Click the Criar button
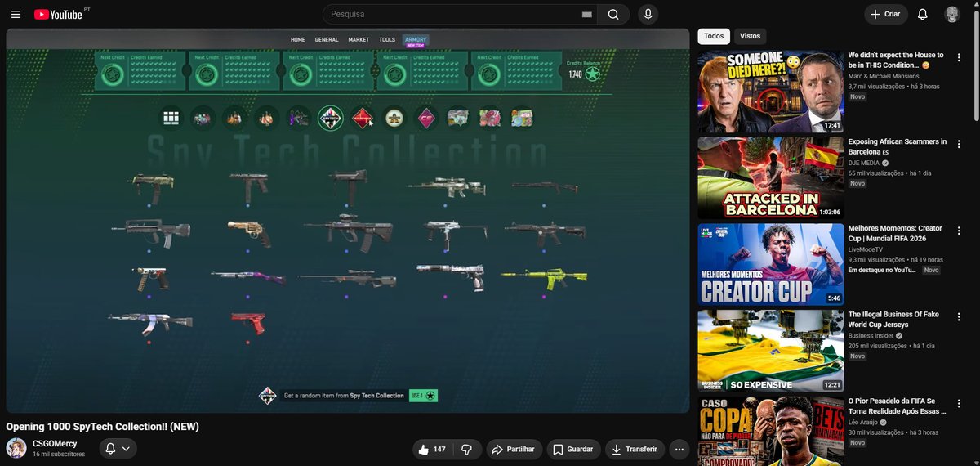Viewport: 980px width, 466px height. click(886, 14)
